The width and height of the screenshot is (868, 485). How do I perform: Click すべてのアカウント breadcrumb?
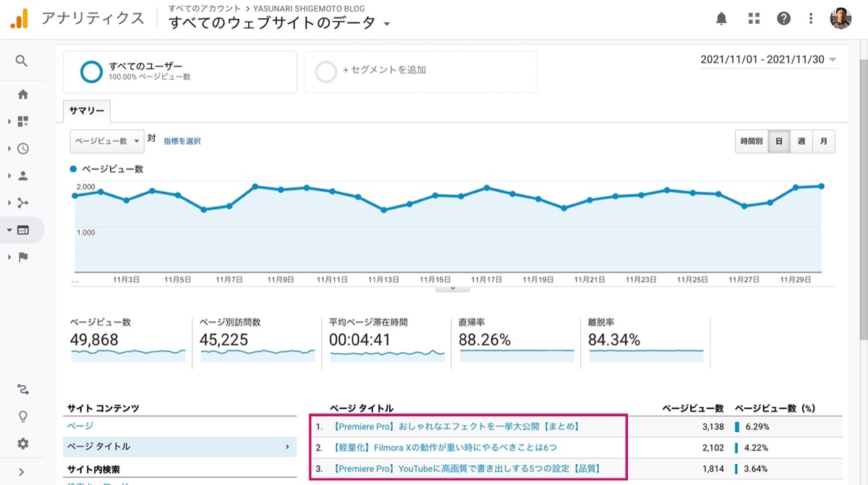(204, 8)
